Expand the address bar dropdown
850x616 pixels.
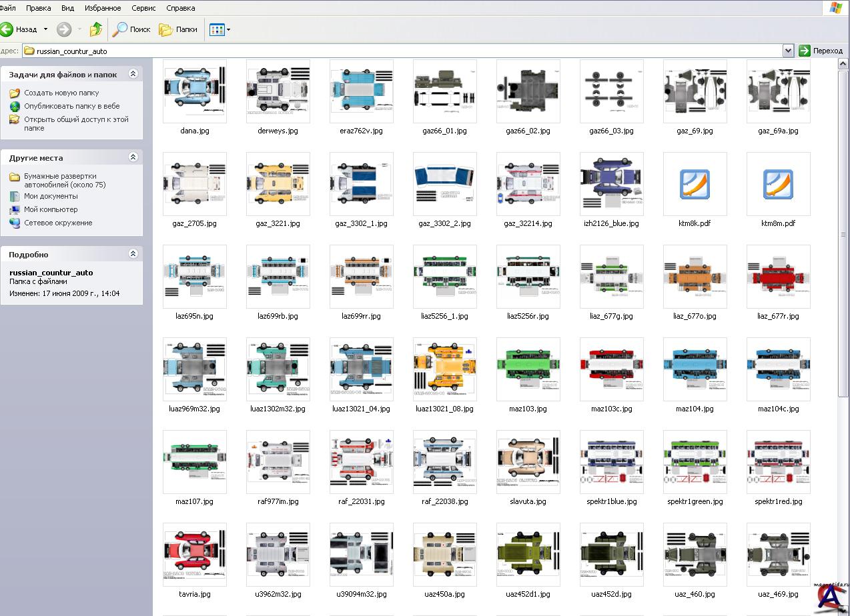788,51
